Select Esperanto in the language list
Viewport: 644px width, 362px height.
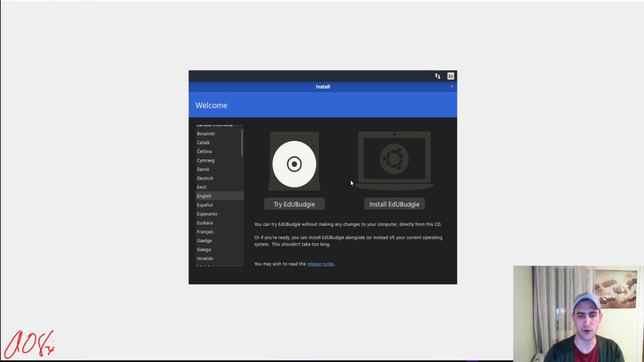(219, 214)
